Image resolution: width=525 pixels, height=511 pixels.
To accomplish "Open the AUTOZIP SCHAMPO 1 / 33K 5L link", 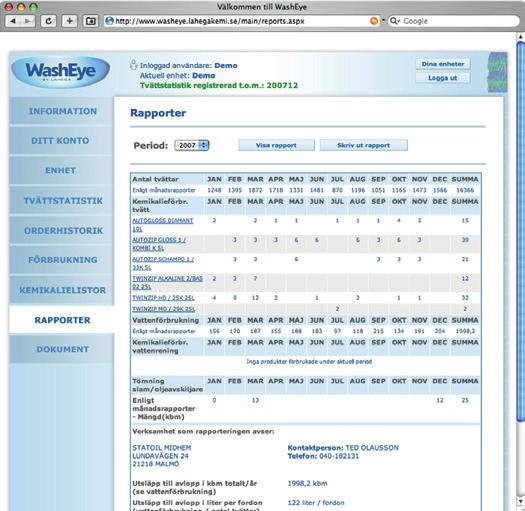I will click(x=163, y=263).
